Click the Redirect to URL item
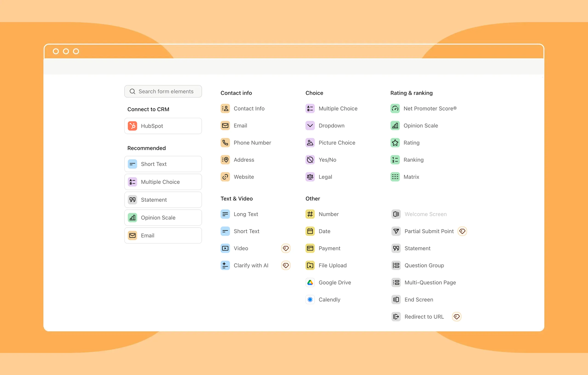The image size is (588, 375). 424,317
